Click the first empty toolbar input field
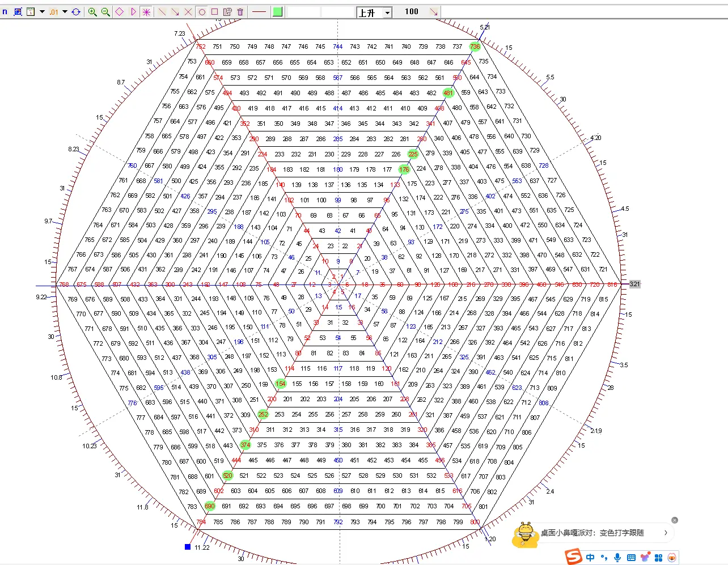The width and height of the screenshot is (728, 565). click(304, 11)
